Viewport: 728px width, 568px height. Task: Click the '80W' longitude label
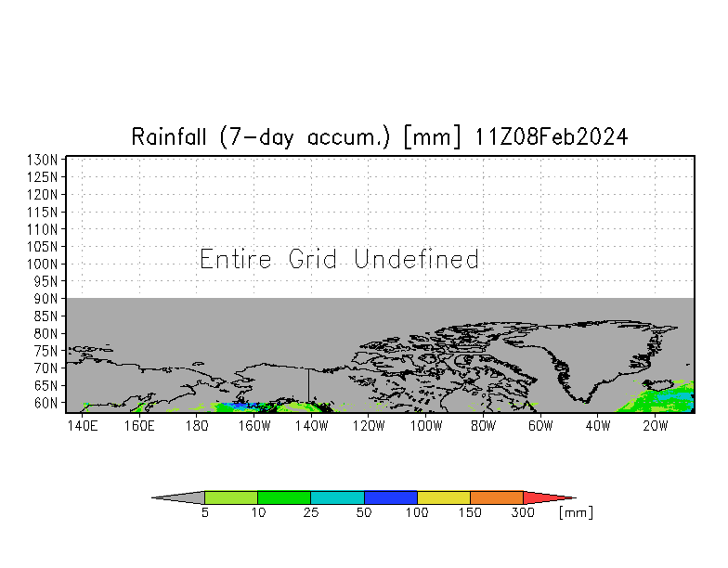point(483,425)
